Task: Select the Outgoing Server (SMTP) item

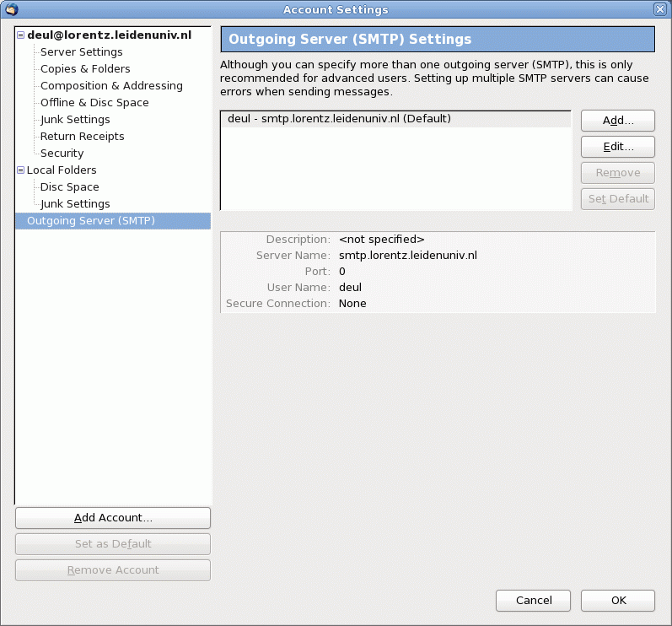Action: coord(91,221)
